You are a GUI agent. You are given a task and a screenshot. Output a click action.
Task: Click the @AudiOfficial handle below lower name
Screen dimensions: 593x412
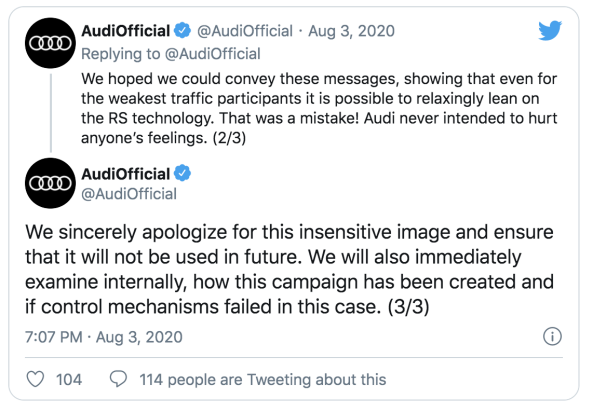click(129, 194)
